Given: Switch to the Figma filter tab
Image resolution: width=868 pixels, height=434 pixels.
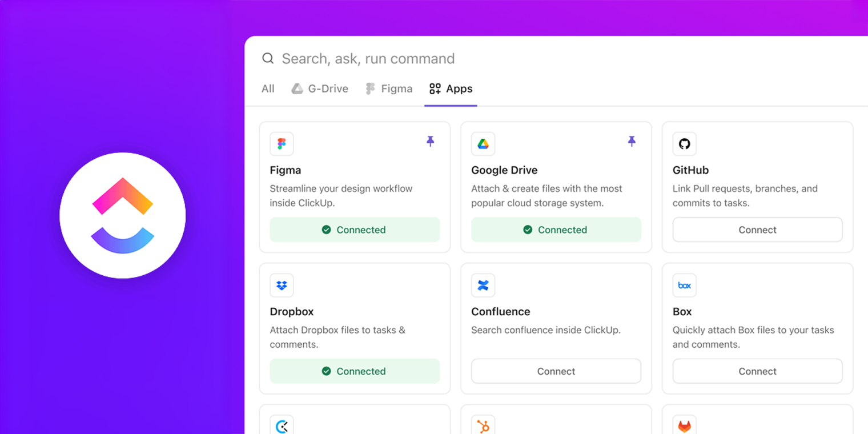Looking at the screenshot, I should click(x=389, y=89).
